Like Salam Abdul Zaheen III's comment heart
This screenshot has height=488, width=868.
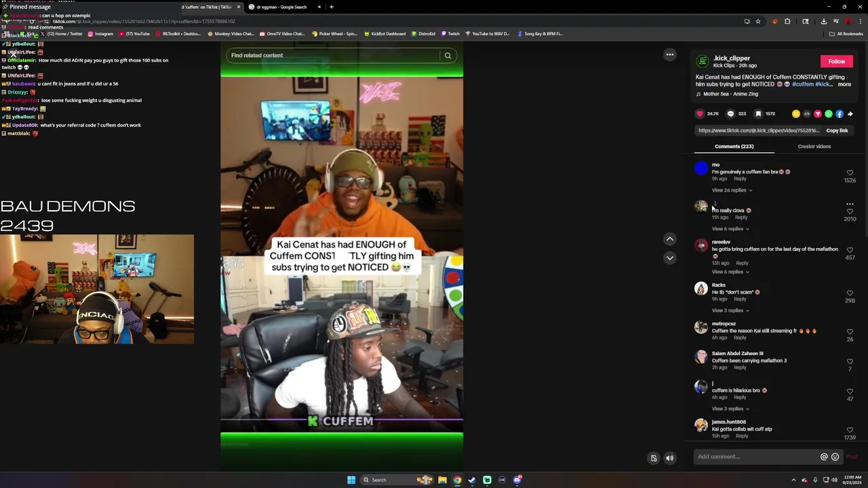click(x=850, y=361)
